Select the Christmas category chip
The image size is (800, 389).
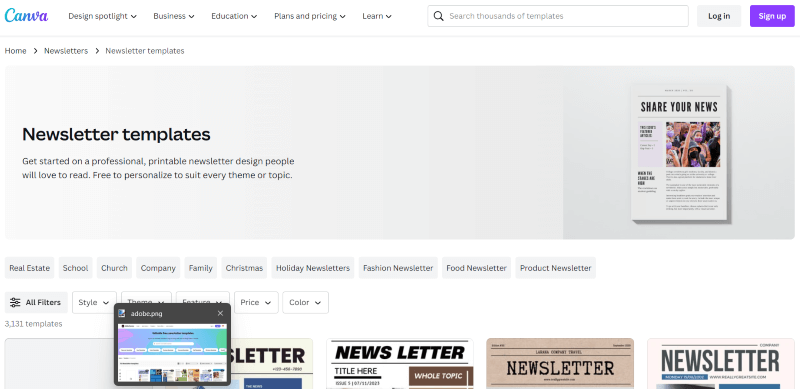[244, 268]
